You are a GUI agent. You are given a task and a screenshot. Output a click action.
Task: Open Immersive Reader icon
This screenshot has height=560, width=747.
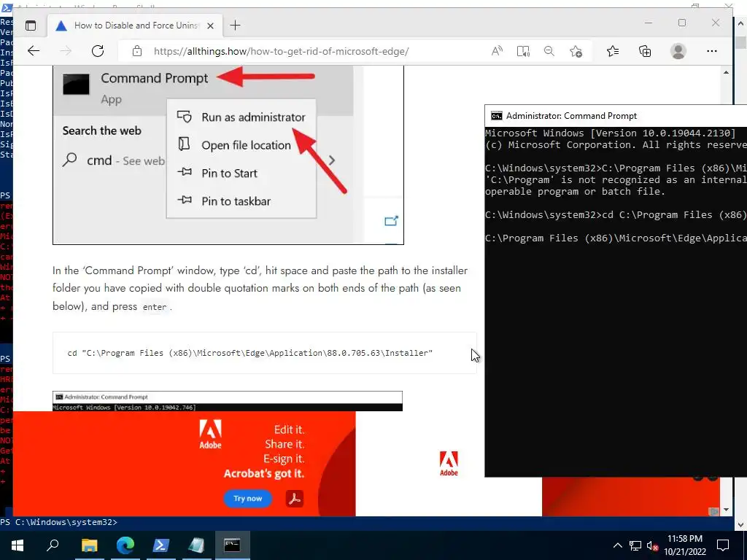(523, 51)
